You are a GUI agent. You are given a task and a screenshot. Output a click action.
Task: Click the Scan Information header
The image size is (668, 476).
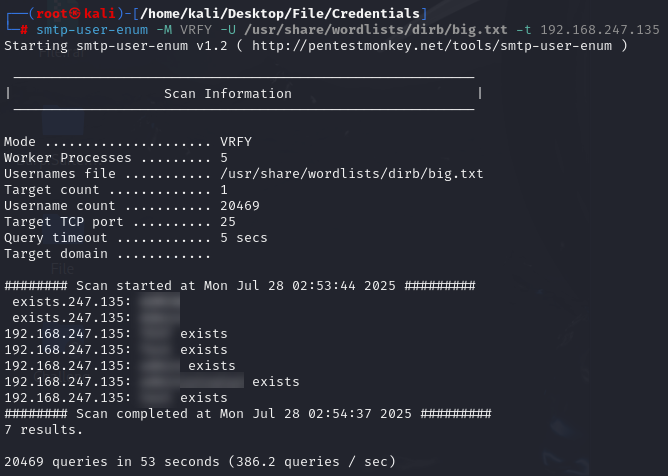pyautogui.click(x=228, y=94)
